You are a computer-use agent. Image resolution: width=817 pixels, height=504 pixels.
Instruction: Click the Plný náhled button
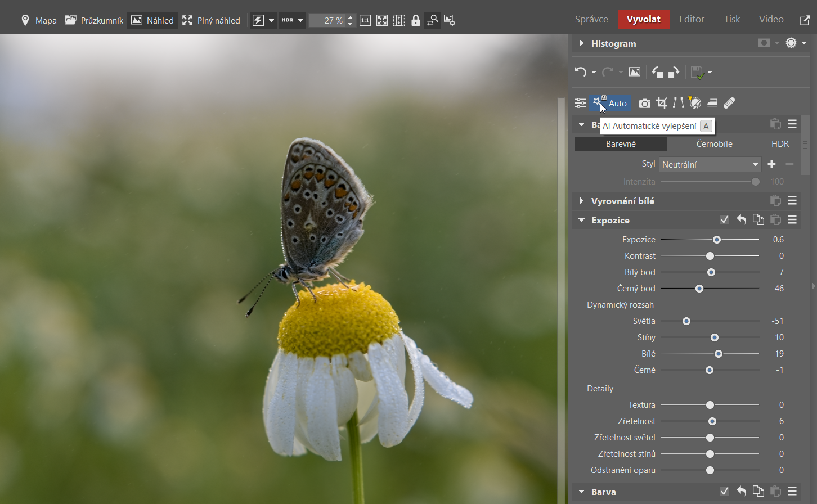(x=211, y=21)
